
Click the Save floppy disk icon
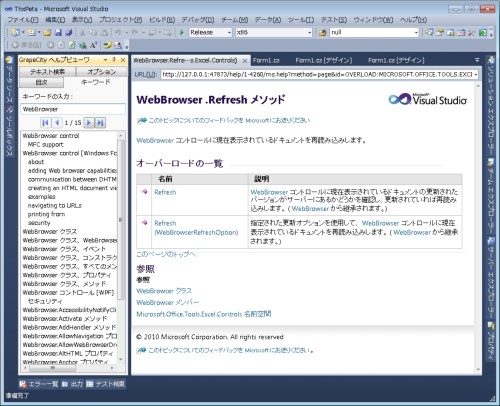tap(58, 32)
